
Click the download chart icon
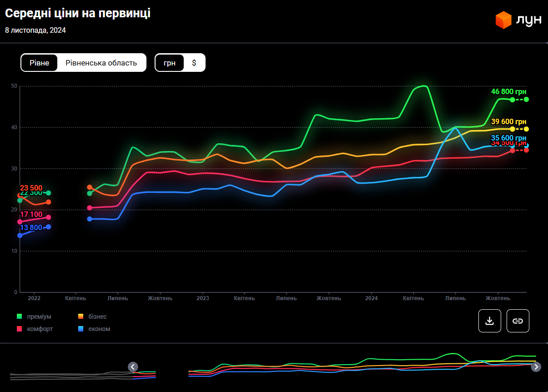489,321
